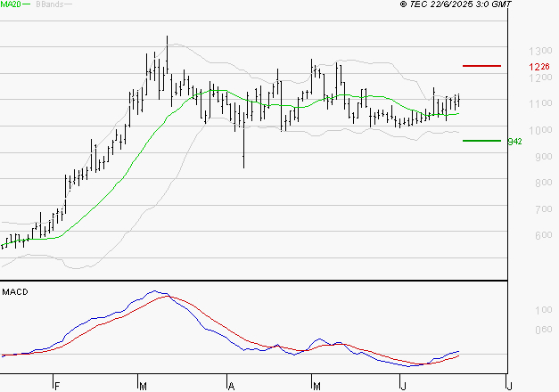Click the MACD 100 axis label

(x=544, y=310)
